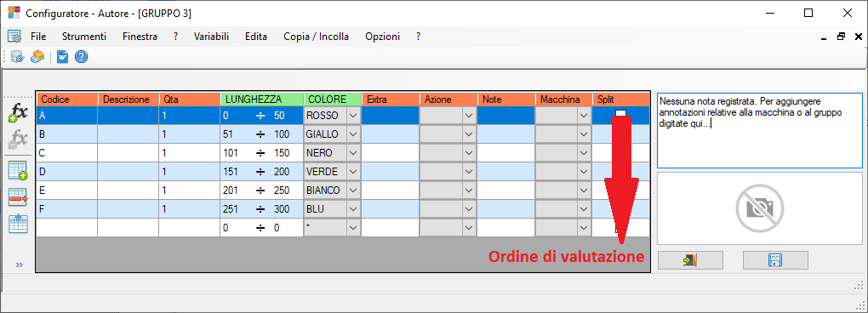Click the application icon left of File
This screenshot has width=868, height=313.
[14, 37]
